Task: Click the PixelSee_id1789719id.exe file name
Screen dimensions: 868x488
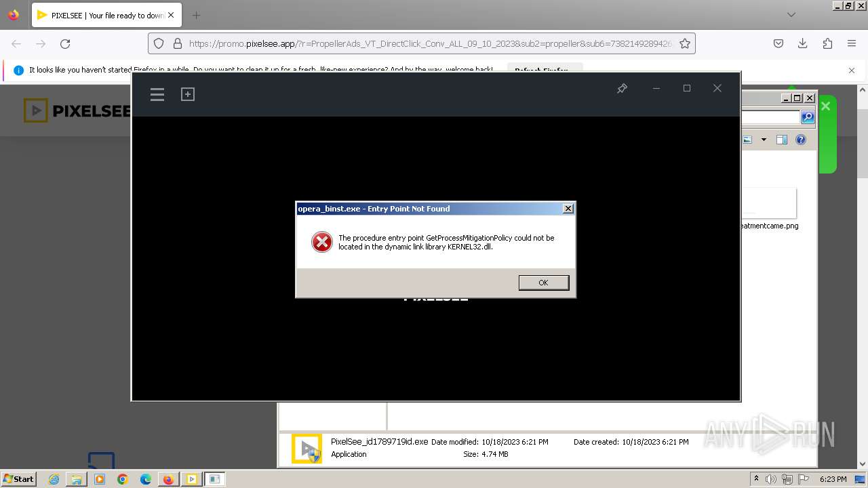Action: [x=380, y=441]
